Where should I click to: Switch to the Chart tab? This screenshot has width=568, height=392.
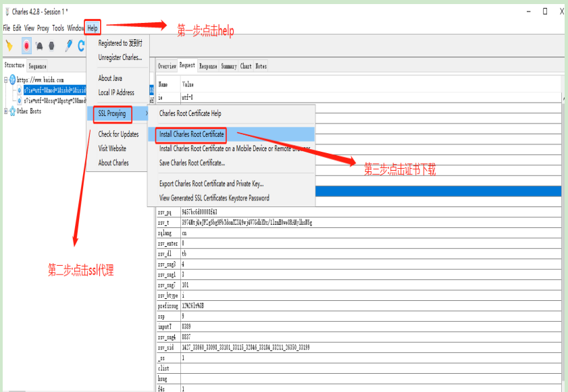246,66
